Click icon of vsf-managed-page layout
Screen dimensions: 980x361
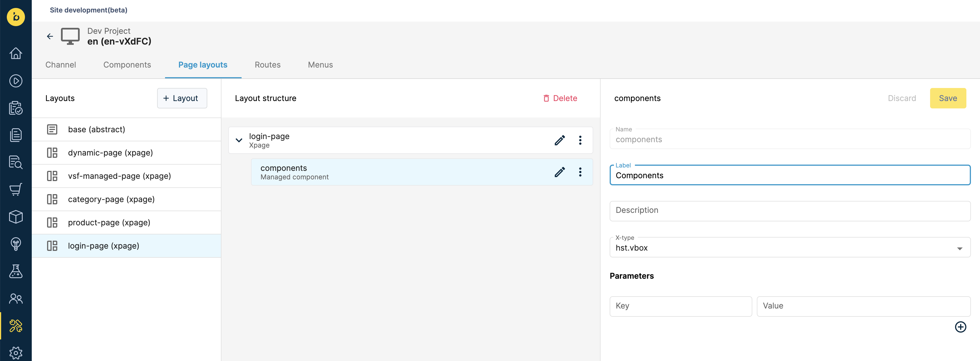[x=52, y=176]
